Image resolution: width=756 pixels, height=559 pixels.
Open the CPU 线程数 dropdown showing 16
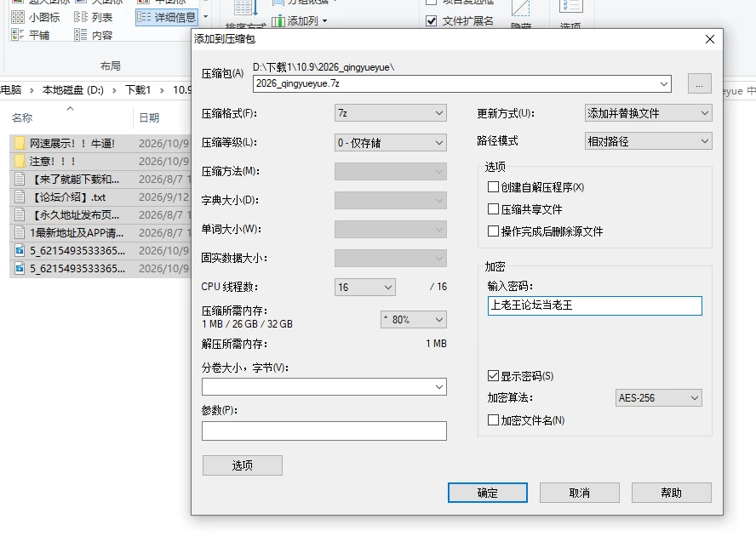tap(365, 288)
